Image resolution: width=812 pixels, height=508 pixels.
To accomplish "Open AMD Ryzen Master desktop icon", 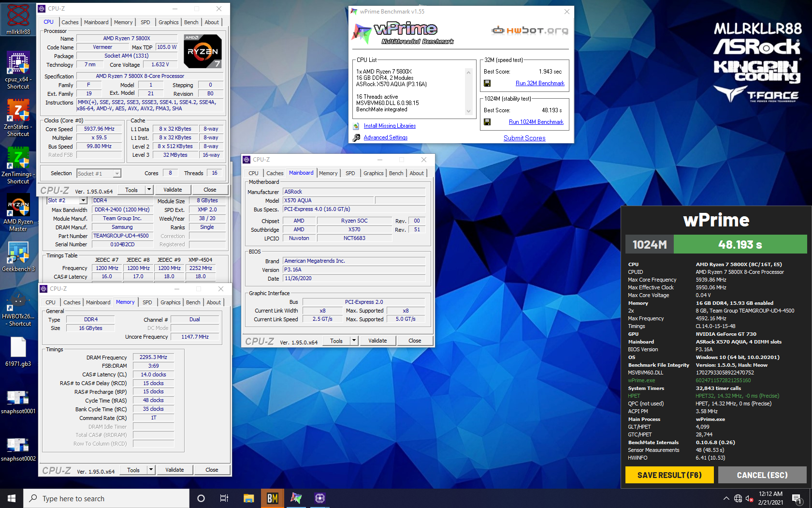I will (18, 213).
